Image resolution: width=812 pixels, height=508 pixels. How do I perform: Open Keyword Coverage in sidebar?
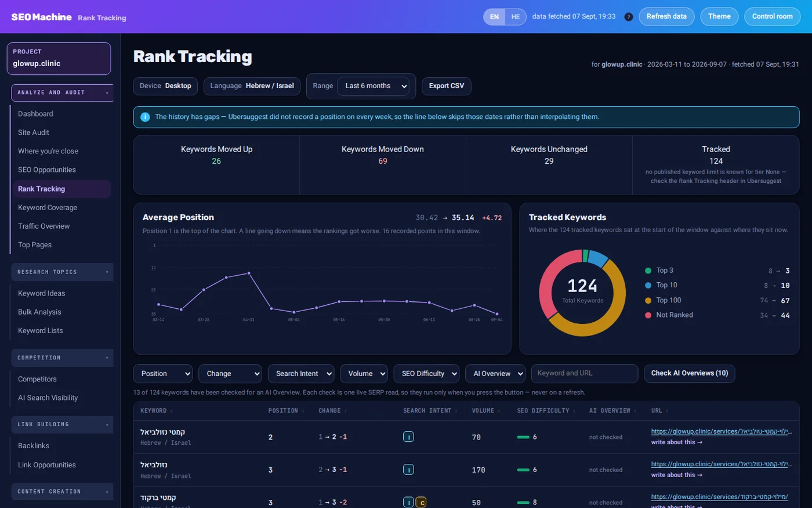pyautogui.click(x=48, y=207)
